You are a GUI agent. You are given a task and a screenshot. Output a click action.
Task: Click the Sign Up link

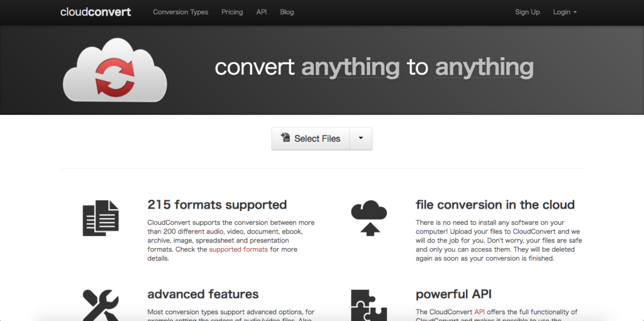(528, 12)
